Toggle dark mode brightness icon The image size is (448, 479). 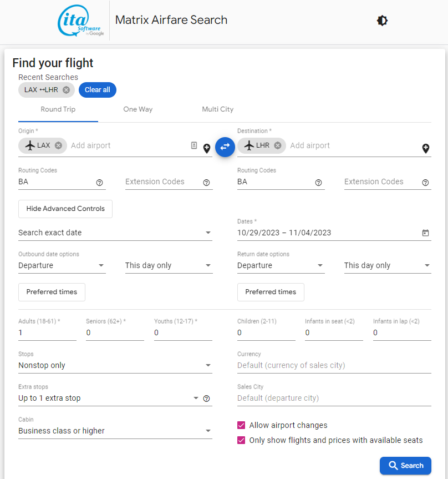coord(382,21)
